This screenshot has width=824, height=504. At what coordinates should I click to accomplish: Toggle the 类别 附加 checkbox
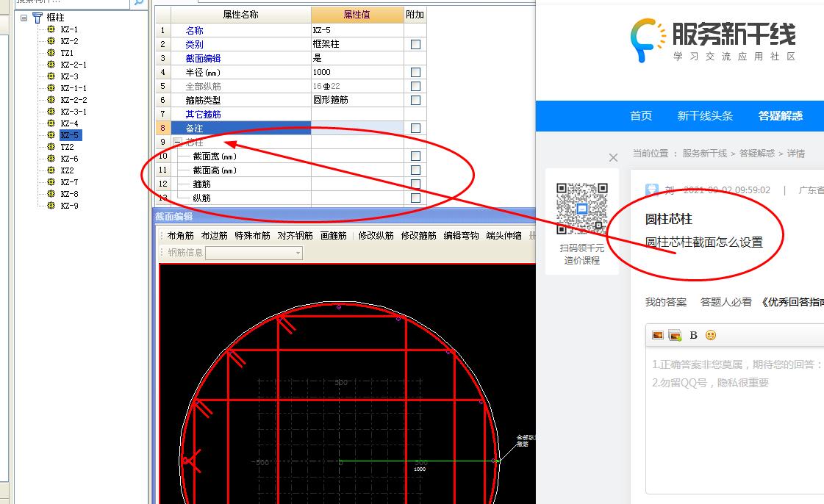click(x=415, y=45)
